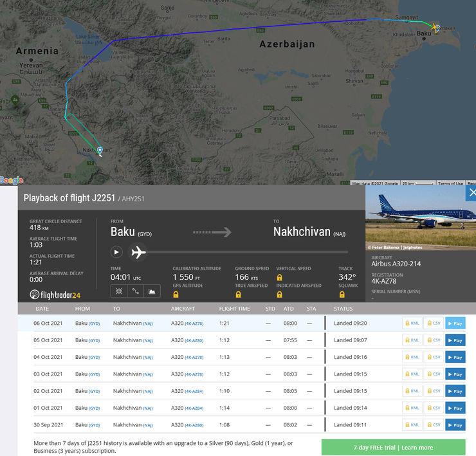The height and width of the screenshot is (456, 476).
Task: Click the Nakhchivan destination pin on map
Action: point(100,150)
